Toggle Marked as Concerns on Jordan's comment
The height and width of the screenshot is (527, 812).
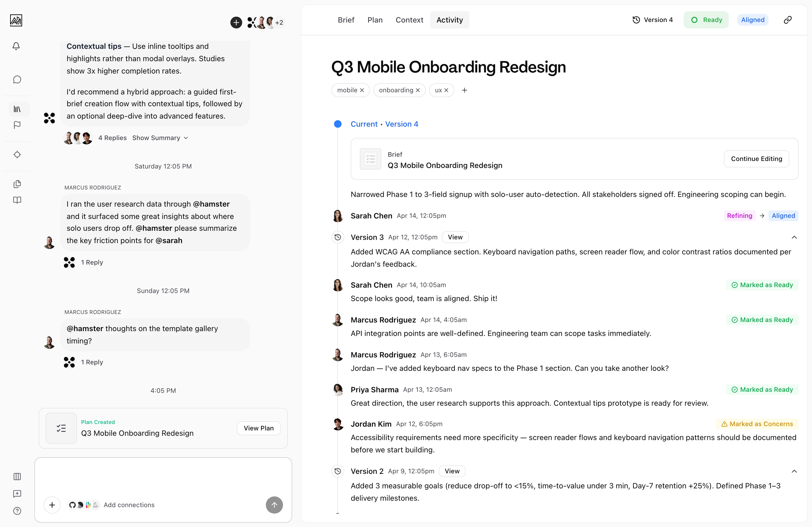pyautogui.click(x=757, y=424)
